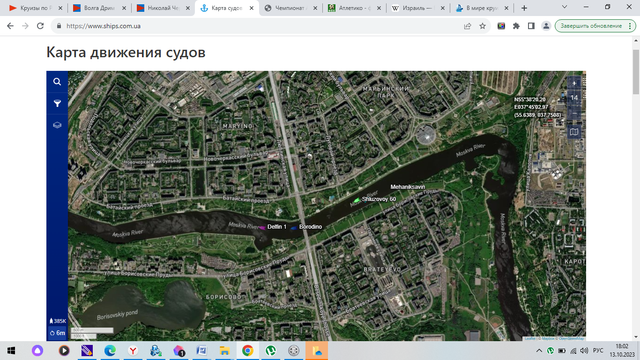Switch to the Николай Че tab
Image resolution: width=640 pixels, height=360 pixels.
pos(162,8)
